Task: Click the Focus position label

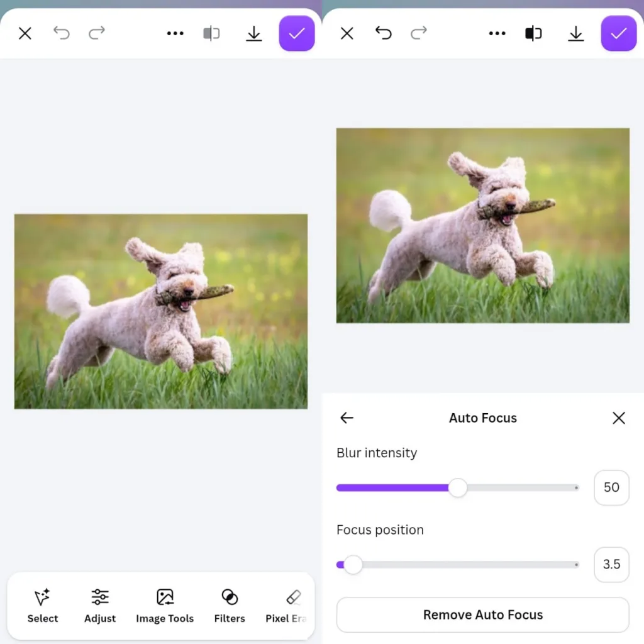Action: 380,530
